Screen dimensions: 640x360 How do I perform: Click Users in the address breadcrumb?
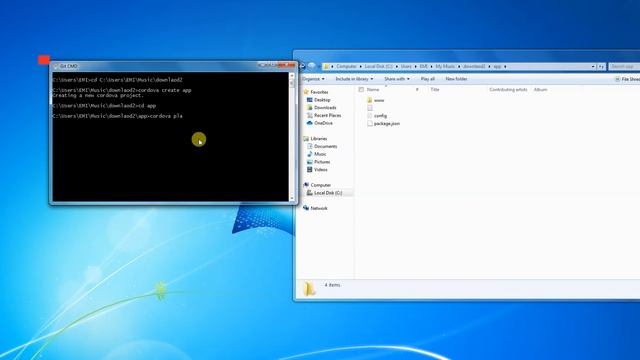(x=406, y=66)
